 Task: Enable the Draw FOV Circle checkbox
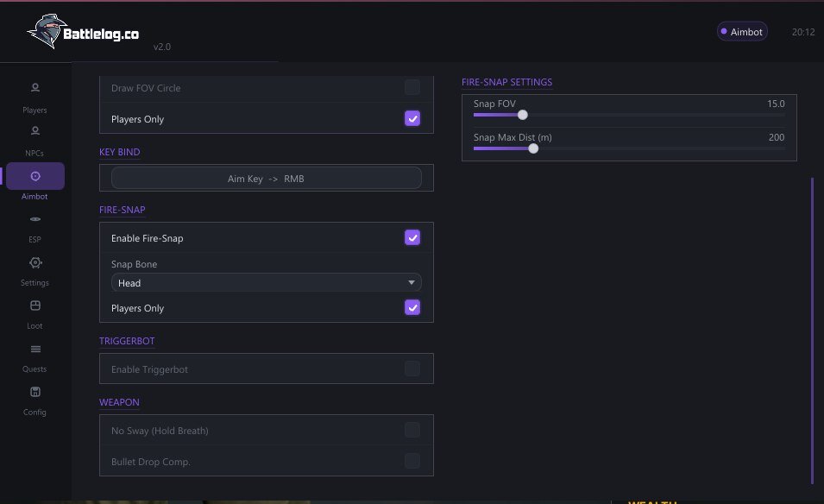[412, 87]
